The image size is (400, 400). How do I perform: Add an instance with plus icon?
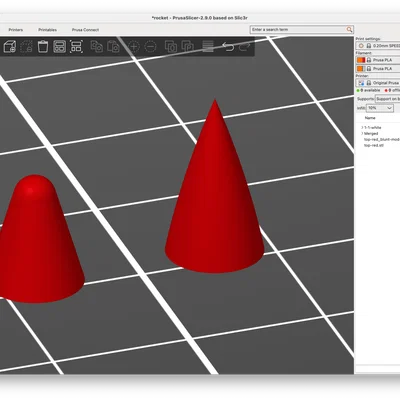tap(134, 47)
